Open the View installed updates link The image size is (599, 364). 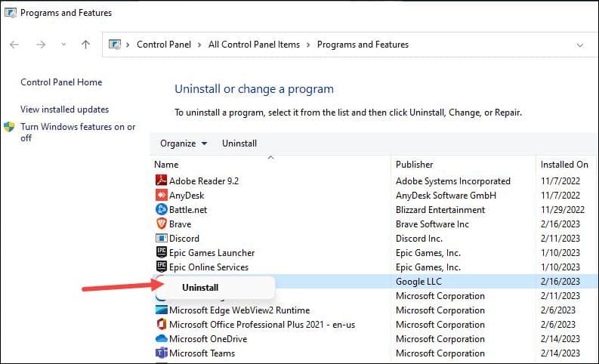click(x=65, y=110)
